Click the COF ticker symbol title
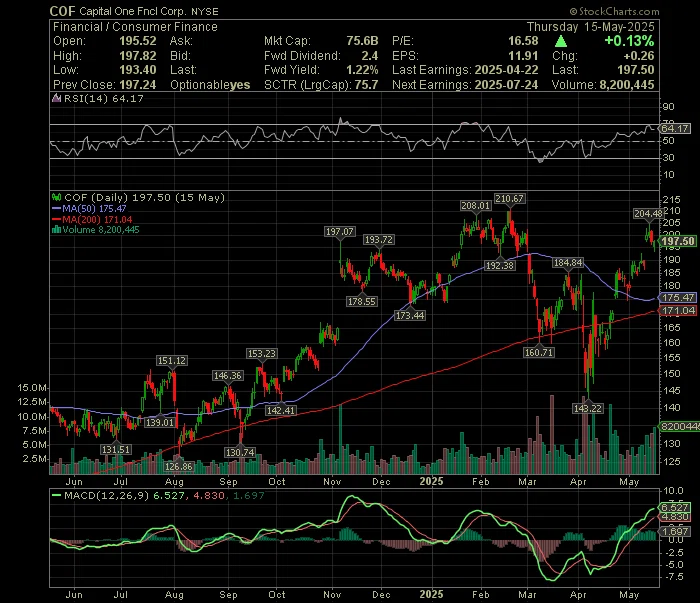 coord(62,11)
